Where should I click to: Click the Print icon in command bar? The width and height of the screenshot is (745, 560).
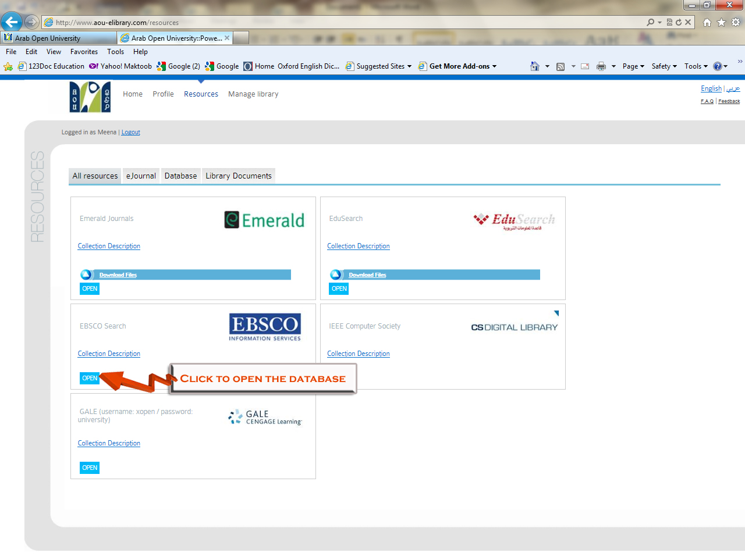tap(601, 66)
